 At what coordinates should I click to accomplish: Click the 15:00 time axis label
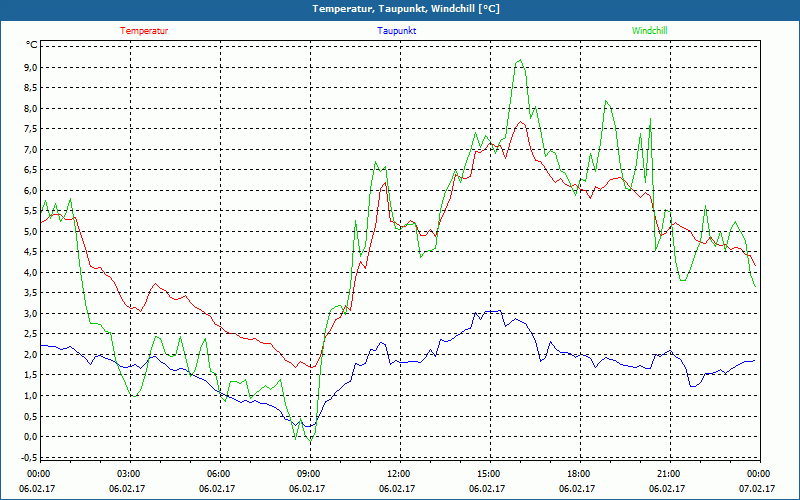(x=491, y=474)
